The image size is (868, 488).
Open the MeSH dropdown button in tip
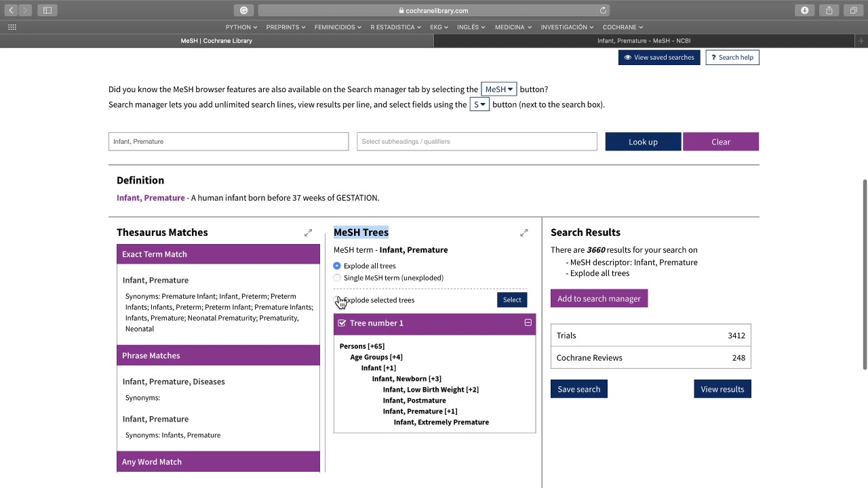point(499,89)
